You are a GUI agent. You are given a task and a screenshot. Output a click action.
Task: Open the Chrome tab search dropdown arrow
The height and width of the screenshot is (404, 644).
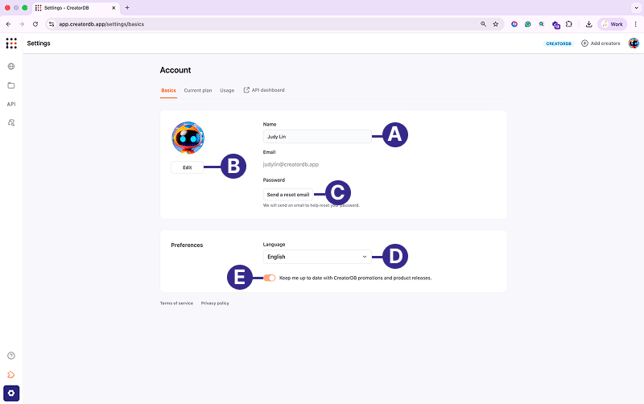point(636,7)
